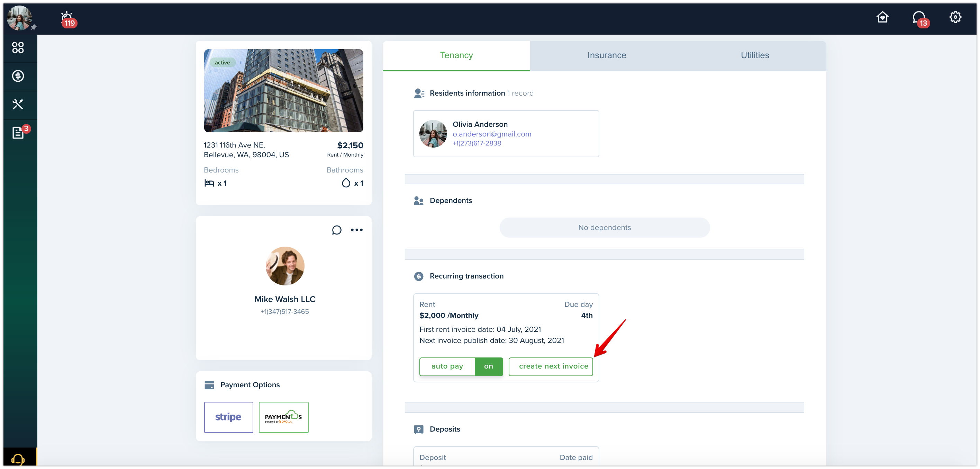Email o.anderson@gmail.com link
Image resolution: width=980 pixels, height=469 pixels.
coord(492,134)
